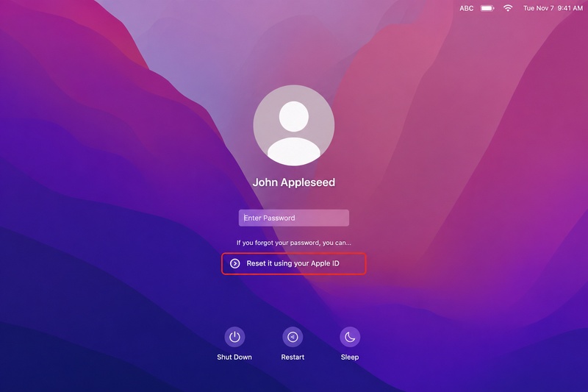Click the Restart icon button
This screenshot has width=588, height=392.
(x=293, y=337)
